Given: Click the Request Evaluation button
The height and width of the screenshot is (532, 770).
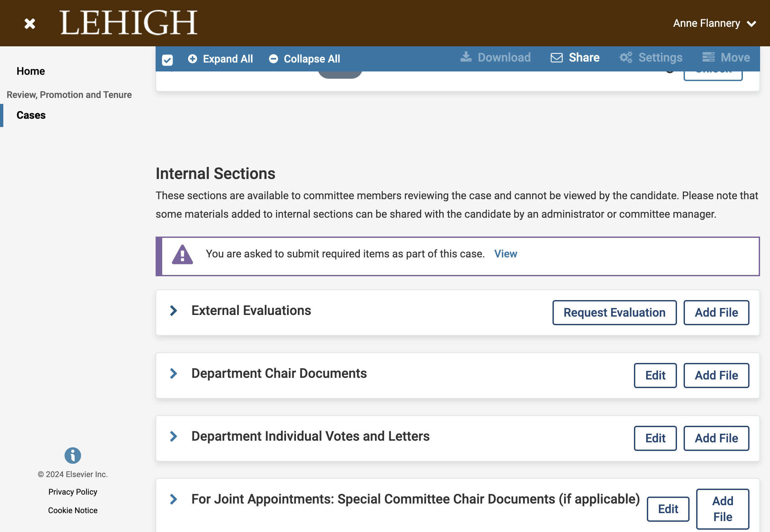Looking at the screenshot, I should click(614, 313).
